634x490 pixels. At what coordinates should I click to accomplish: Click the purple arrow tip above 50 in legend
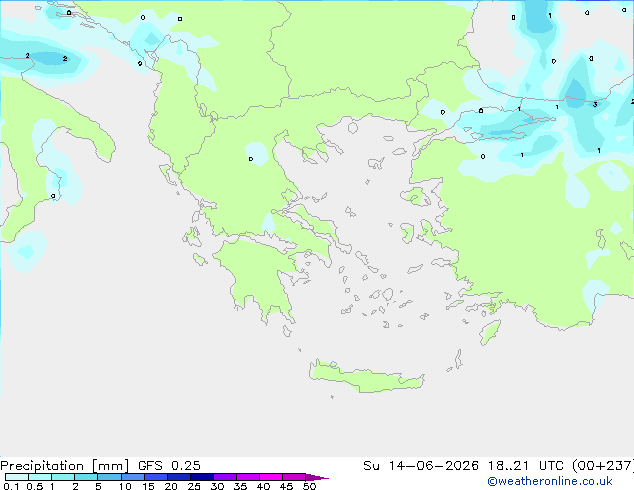coord(317,477)
